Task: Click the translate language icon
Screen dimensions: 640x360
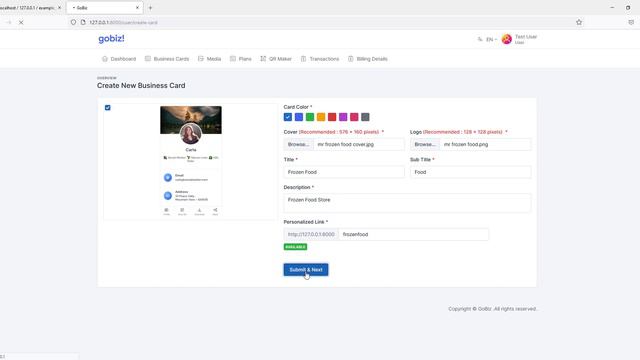Action: 480,39
